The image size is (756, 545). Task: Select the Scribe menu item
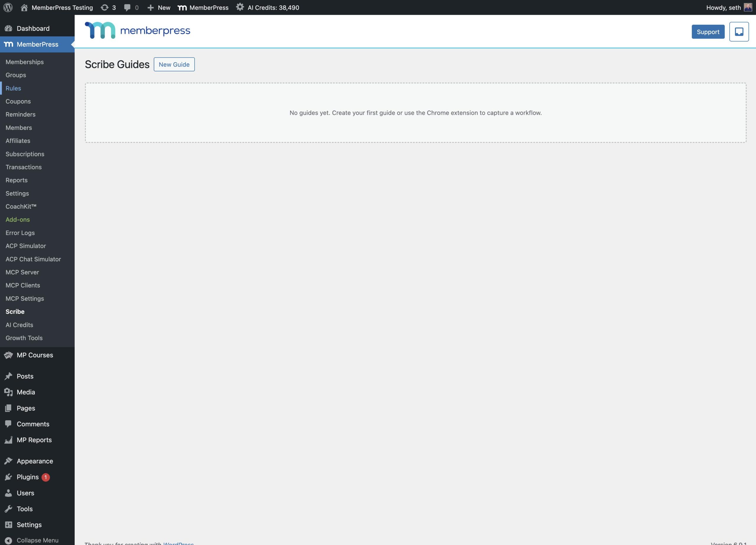15,312
